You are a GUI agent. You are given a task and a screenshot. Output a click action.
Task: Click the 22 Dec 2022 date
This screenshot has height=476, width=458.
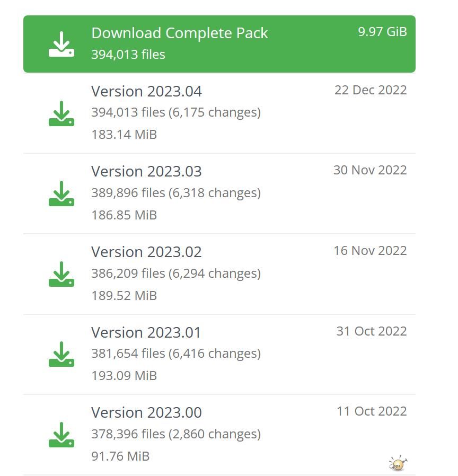point(371,90)
